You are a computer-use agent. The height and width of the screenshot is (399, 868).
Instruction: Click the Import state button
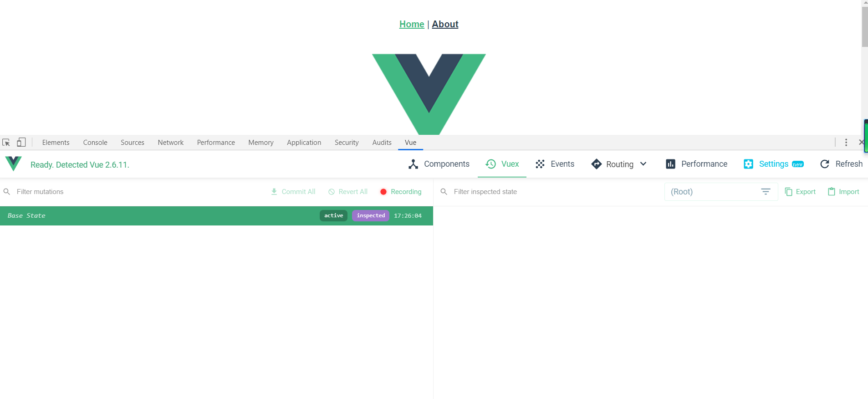click(843, 192)
